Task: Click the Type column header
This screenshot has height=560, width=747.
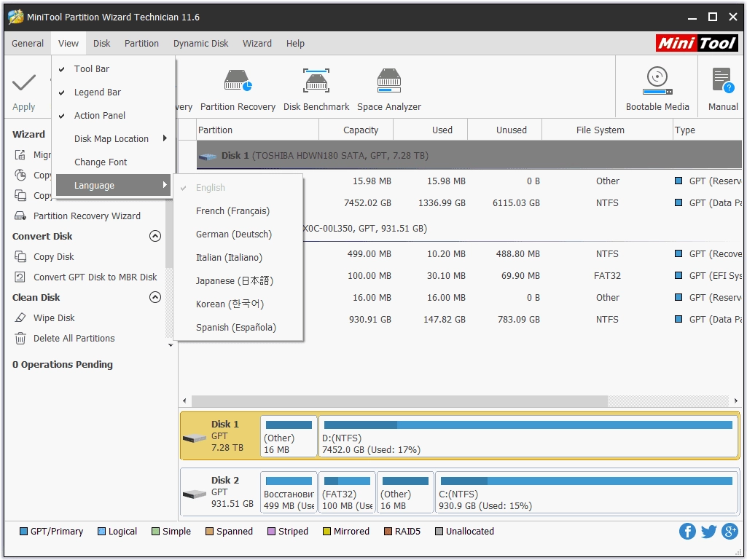Action: [x=708, y=130]
